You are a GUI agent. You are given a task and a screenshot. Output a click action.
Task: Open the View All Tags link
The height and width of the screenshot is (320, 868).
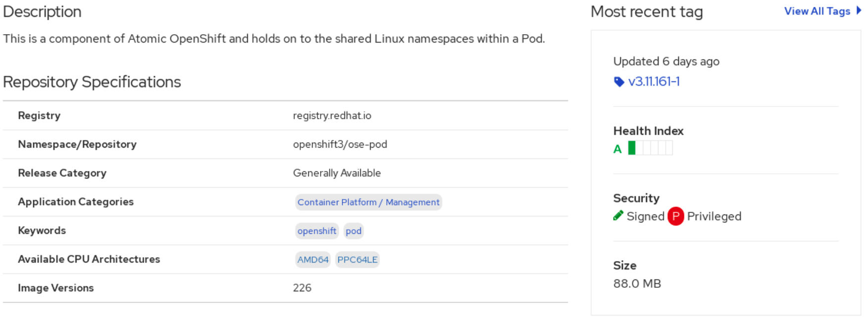(817, 11)
